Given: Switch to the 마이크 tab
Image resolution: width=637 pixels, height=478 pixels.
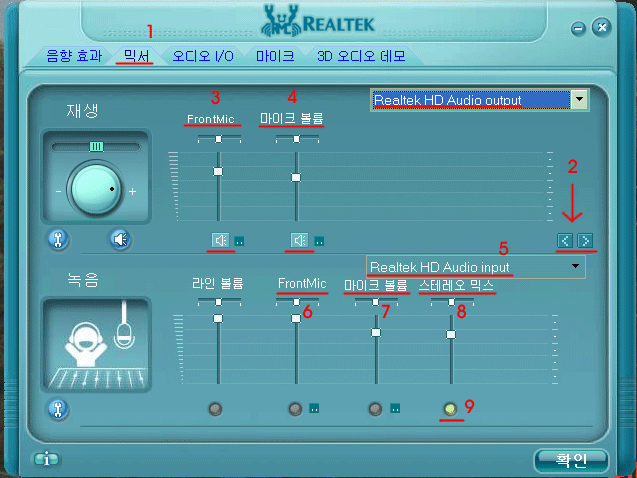Looking at the screenshot, I should [275, 56].
